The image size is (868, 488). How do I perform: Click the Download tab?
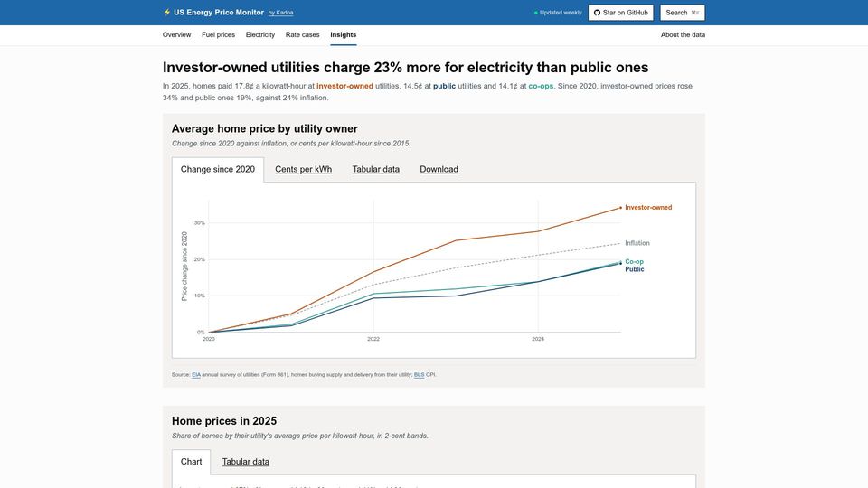tap(439, 169)
